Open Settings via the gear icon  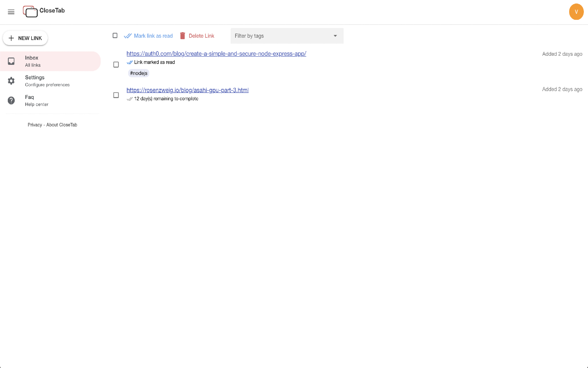(11, 80)
